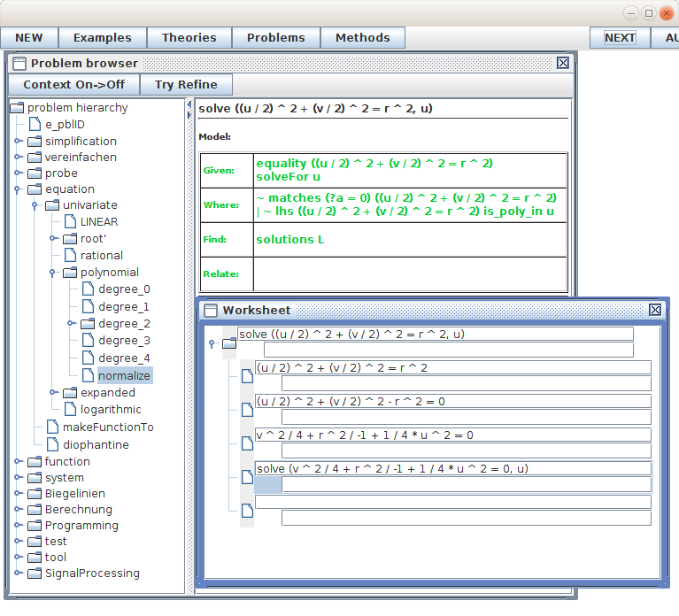679x616 pixels.
Task: Expand the expanded folder
Action: pos(53,392)
